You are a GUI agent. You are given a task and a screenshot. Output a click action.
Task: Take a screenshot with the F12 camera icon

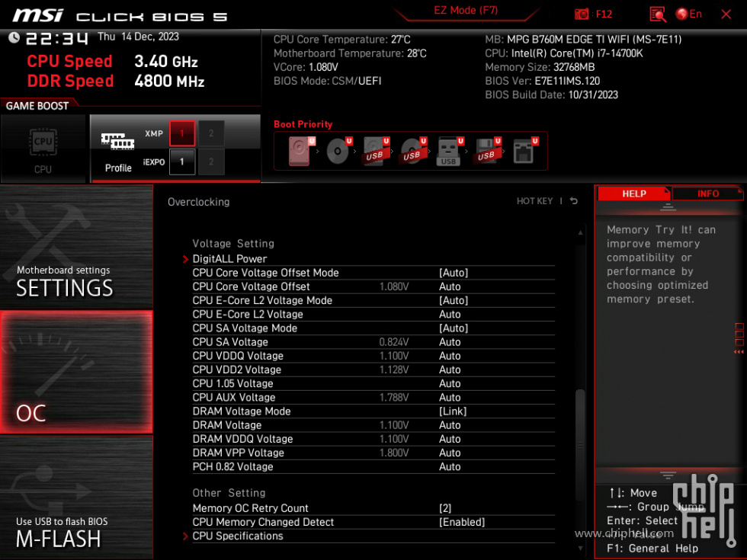click(581, 14)
